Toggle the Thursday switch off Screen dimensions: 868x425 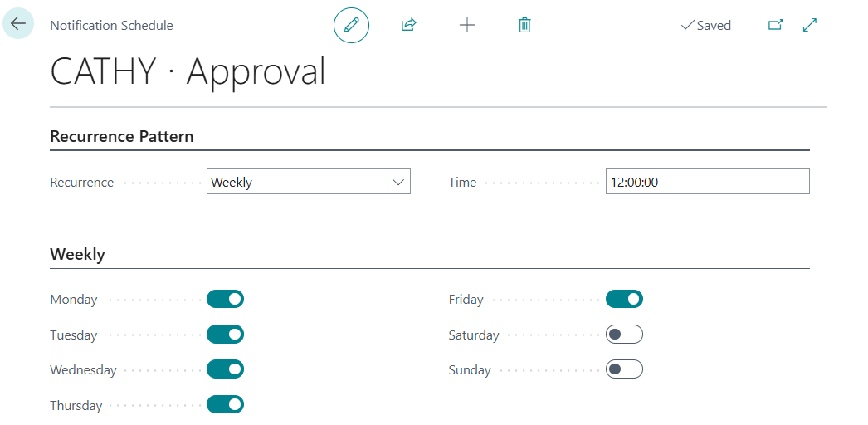tap(226, 404)
